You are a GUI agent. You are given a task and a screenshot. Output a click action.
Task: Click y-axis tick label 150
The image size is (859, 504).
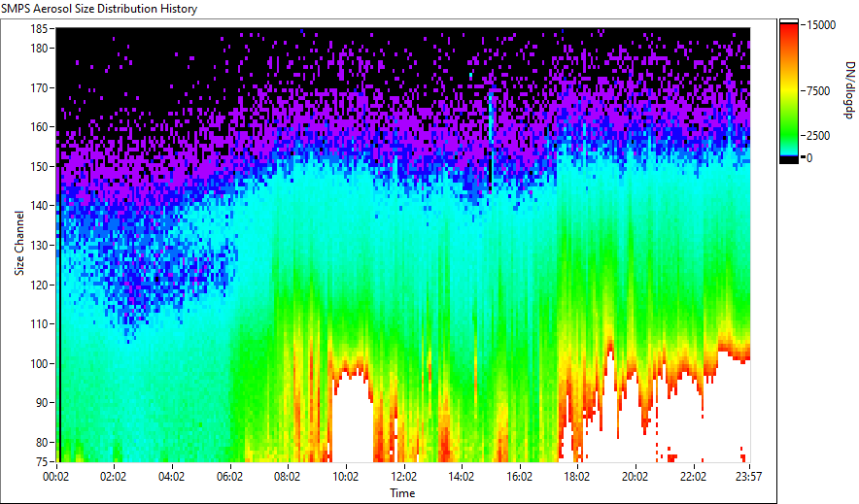pyautogui.click(x=39, y=166)
